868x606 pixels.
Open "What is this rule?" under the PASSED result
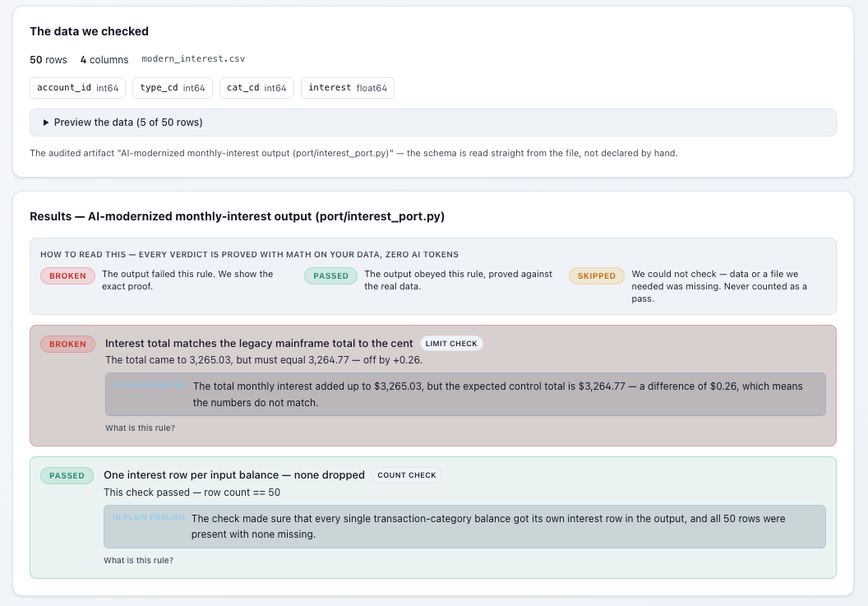[x=138, y=561]
